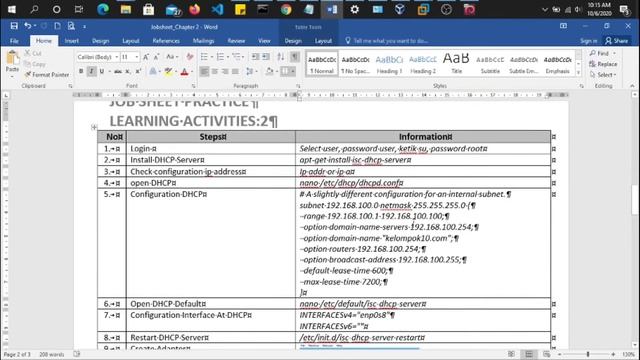Toggle bold formatting
This screenshot has height=360, width=640.
81,71
